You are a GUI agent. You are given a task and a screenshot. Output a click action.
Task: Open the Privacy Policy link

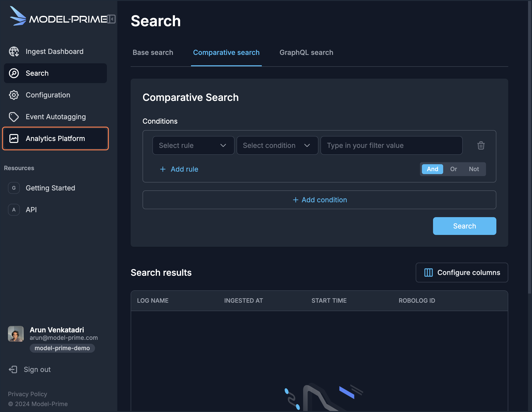[x=27, y=394]
